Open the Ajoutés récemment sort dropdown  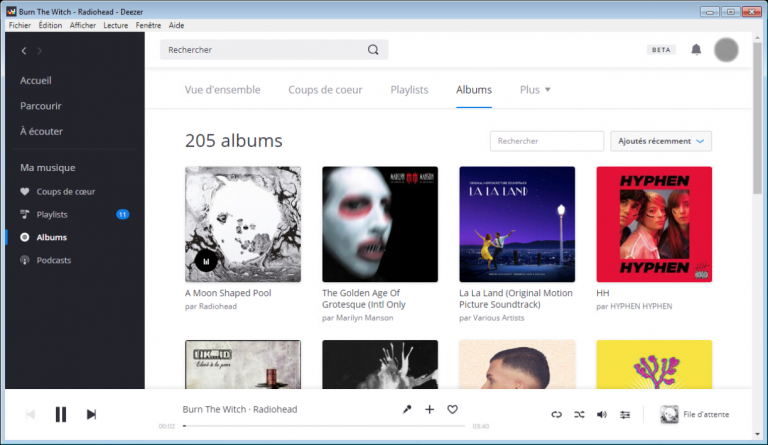pyautogui.click(x=661, y=141)
